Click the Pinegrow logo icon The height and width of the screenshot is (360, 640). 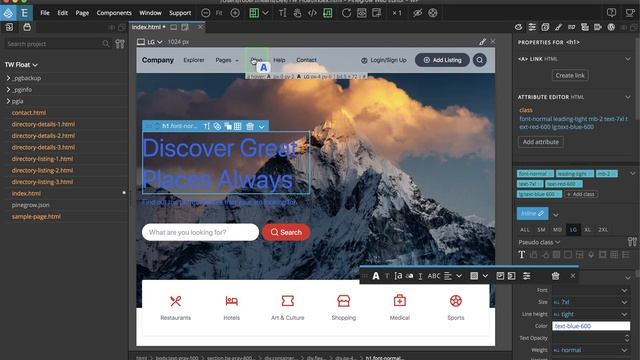pyautogui.click(x=8, y=13)
